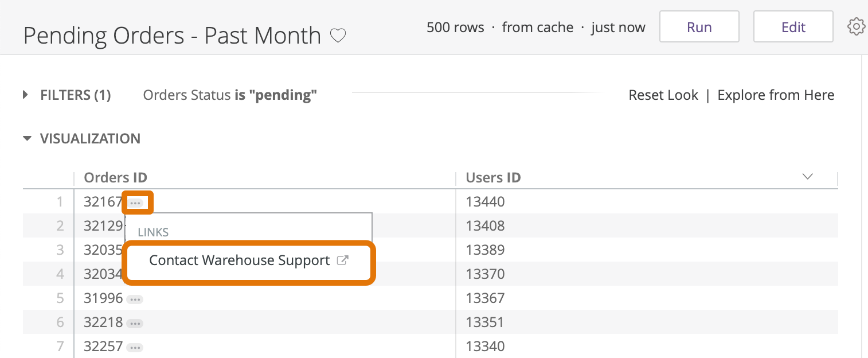
Task: Click the Orders ID column header
Action: point(115,178)
